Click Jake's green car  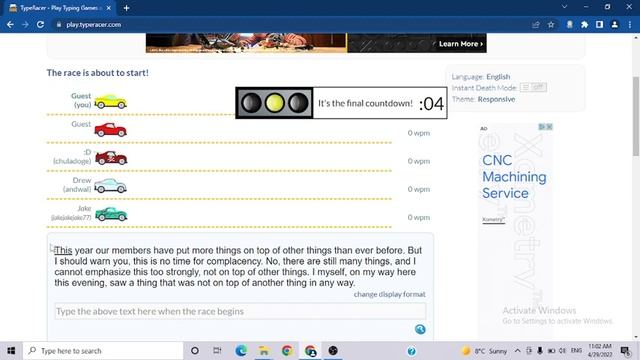pos(111,214)
